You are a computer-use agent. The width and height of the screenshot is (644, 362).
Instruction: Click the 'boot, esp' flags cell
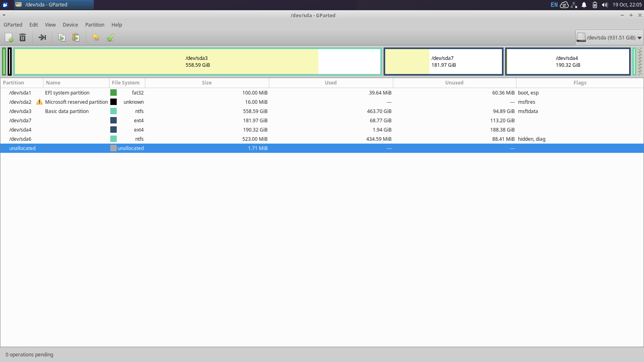[x=528, y=93]
